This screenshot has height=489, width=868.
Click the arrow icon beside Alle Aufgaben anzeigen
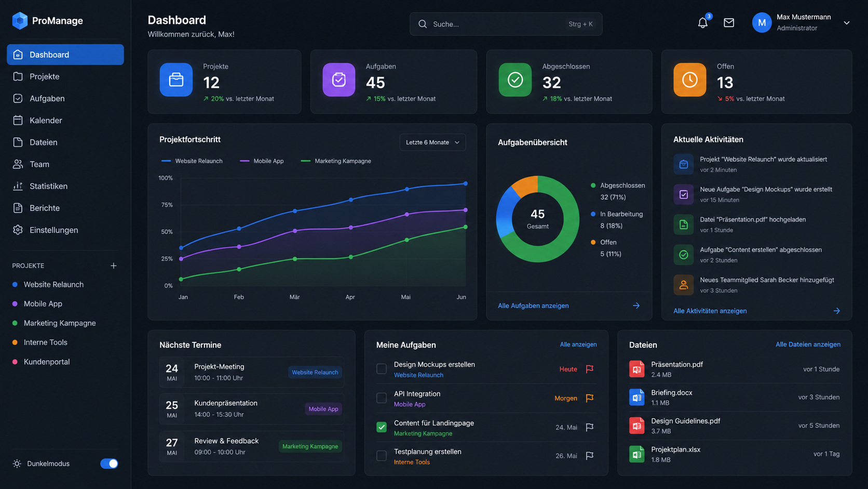[x=636, y=306]
